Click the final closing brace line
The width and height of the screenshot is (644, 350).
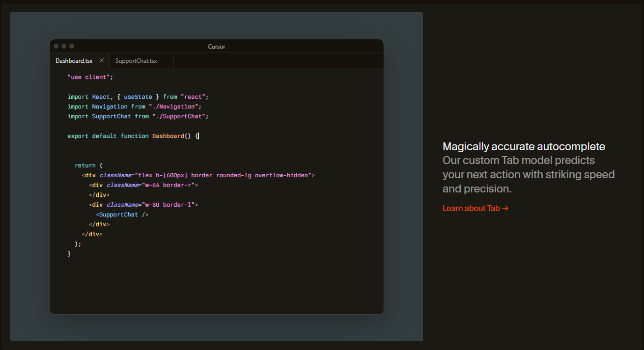click(x=69, y=254)
